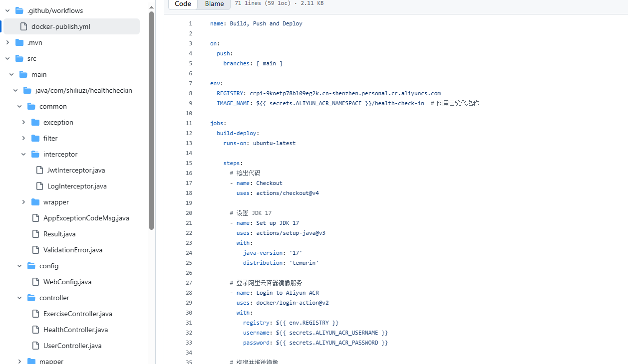Open JwtInterceptor.java file
628x364 pixels.
pos(76,170)
